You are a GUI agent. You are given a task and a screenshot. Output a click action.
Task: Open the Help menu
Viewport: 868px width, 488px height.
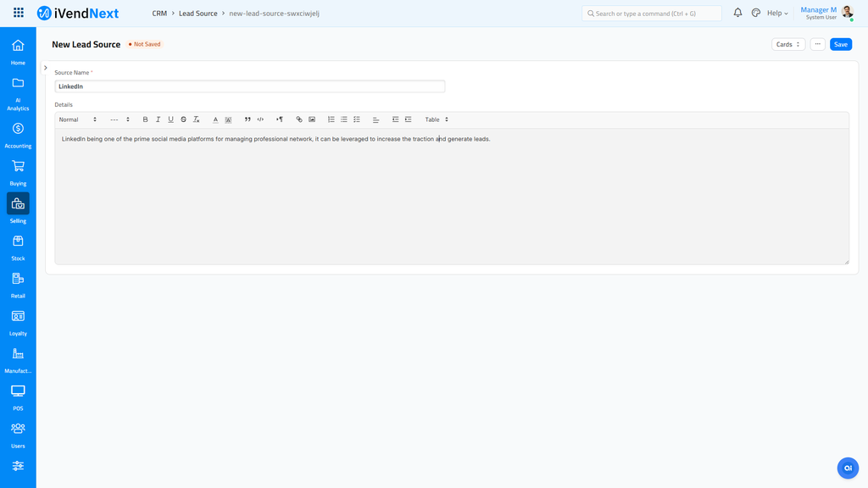pos(777,13)
